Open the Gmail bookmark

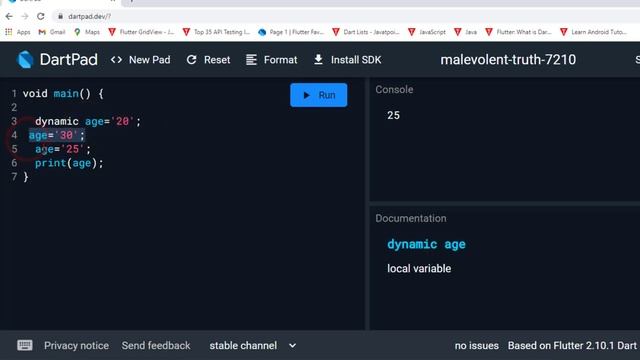pyautogui.click(x=52, y=32)
